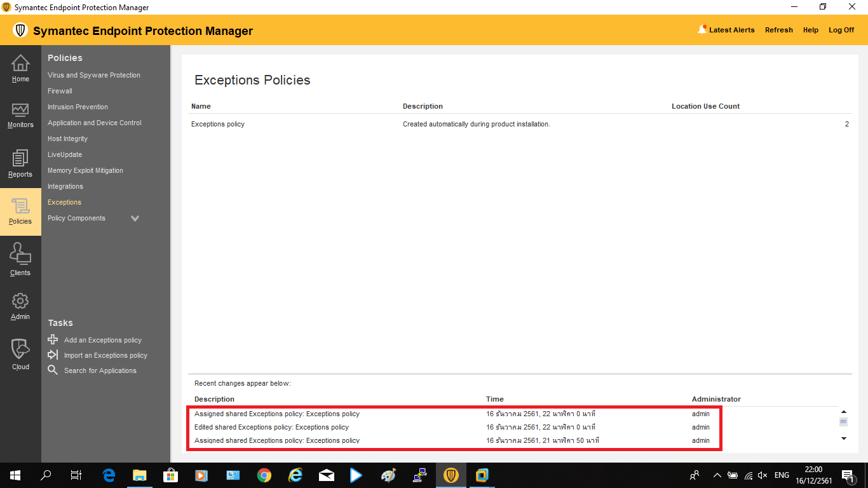The width and height of the screenshot is (868, 488).
Task: Select Virus and Spyware Protection policy type
Action: 94,75
